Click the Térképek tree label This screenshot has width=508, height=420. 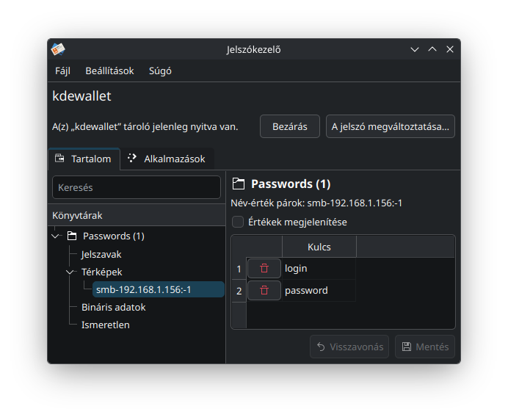tap(101, 272)
